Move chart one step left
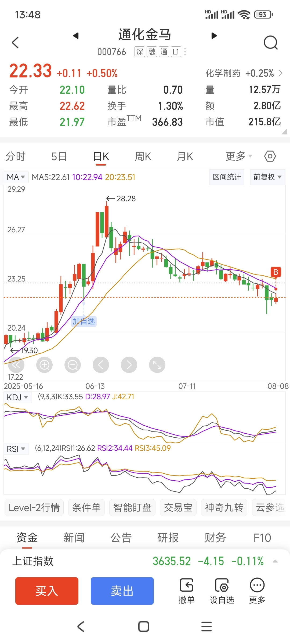Image resolution: width=290 pixels, height=644 pixels. [101, 365]
